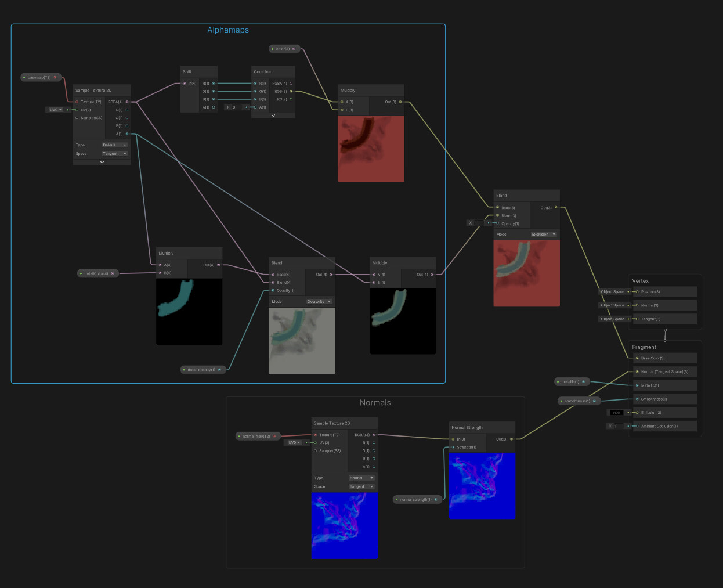Click the X value field on the Combine node

point(233,107)
